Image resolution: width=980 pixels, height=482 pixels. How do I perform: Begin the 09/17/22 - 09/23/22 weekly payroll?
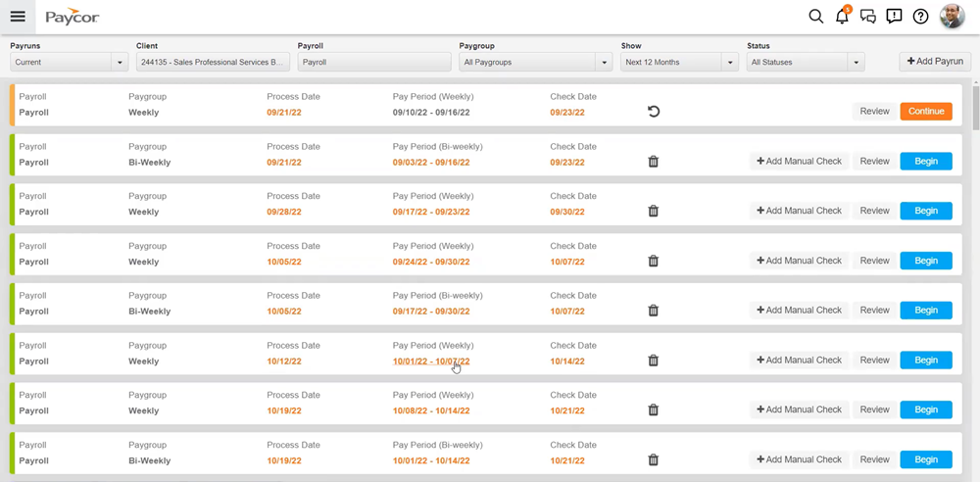[926, 211]
